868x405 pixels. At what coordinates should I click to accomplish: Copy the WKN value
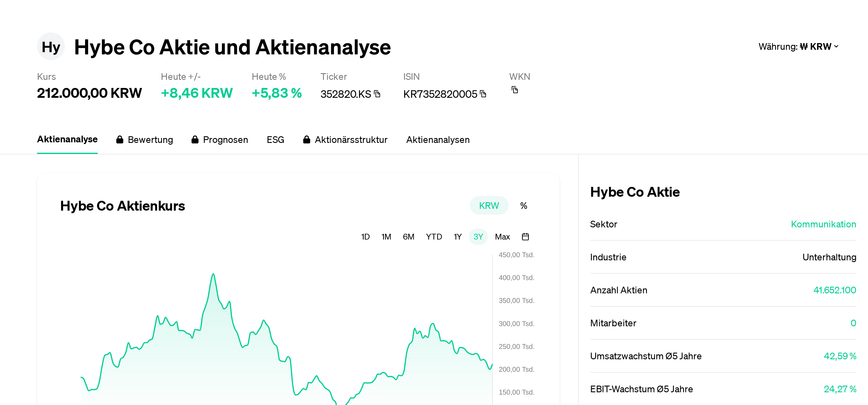coord(514,90)
